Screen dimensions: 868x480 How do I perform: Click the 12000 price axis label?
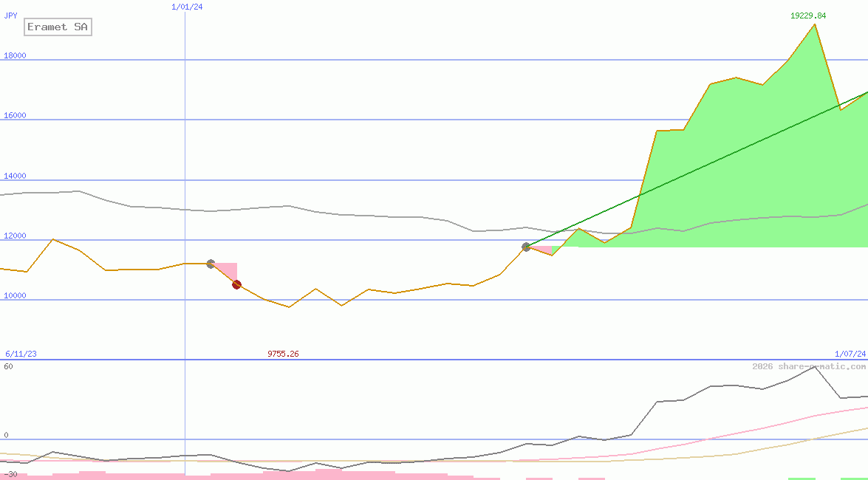pyautogui.click(x=15, y=236)
